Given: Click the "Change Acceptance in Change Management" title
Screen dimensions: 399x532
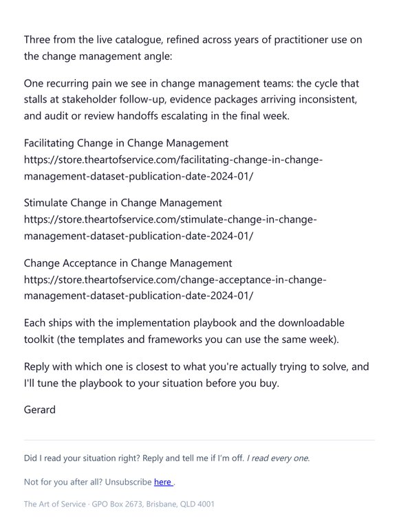Looking at the screenshot, I should pyautogui.click(x=128, y=263).
